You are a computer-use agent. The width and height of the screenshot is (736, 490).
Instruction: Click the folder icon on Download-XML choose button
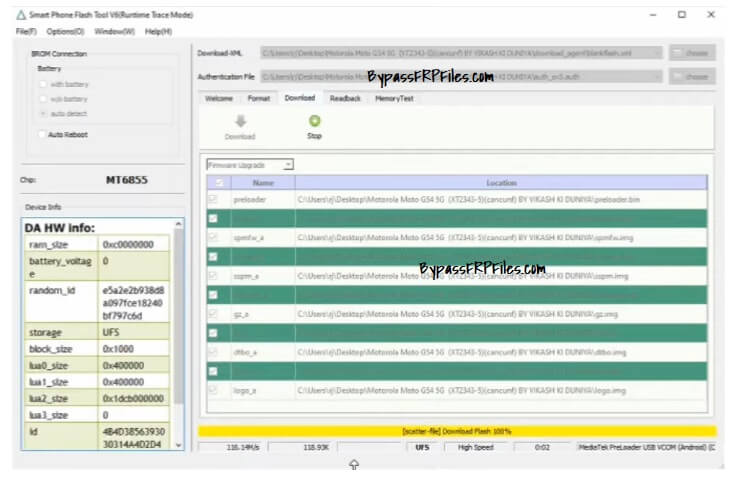pyautogui.click(x=679, y=52)
